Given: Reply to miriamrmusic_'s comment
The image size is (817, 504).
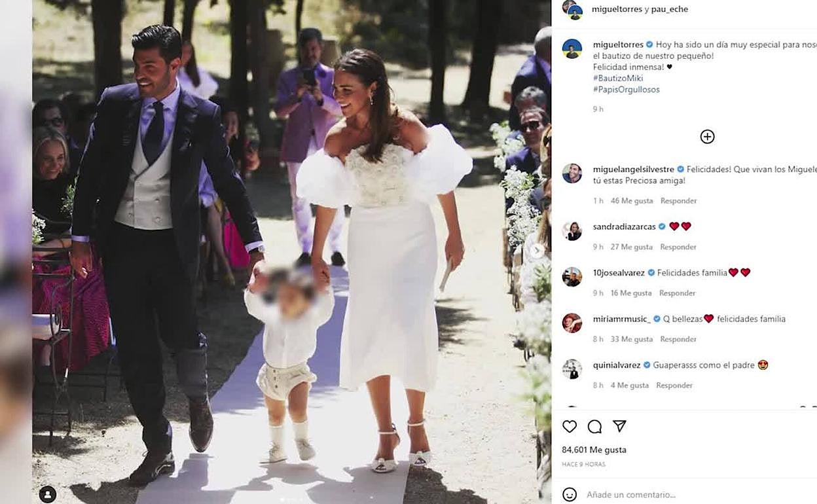Looking at the screenshot, I should click(678, 339).
